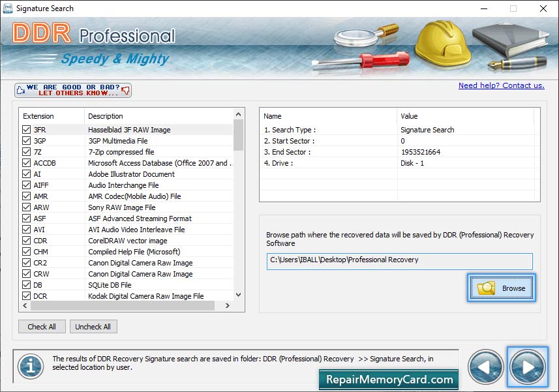Click the blue information icon
559x392 pixels.
click(31, 367)
